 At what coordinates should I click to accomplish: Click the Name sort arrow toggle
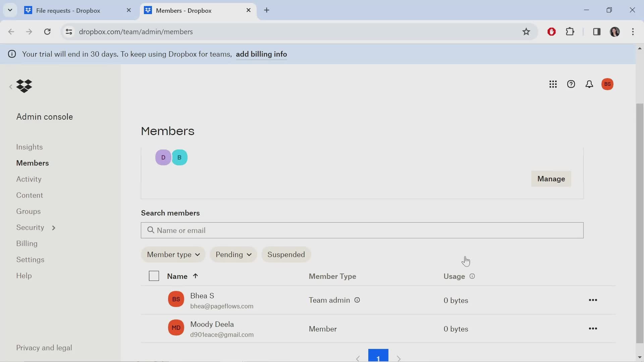click(195, 276)
